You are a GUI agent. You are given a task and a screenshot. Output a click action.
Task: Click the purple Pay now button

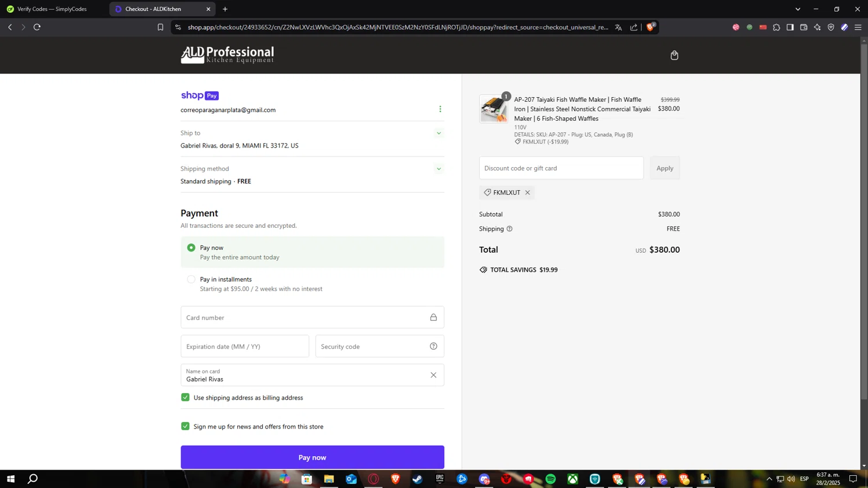point(312,457)
